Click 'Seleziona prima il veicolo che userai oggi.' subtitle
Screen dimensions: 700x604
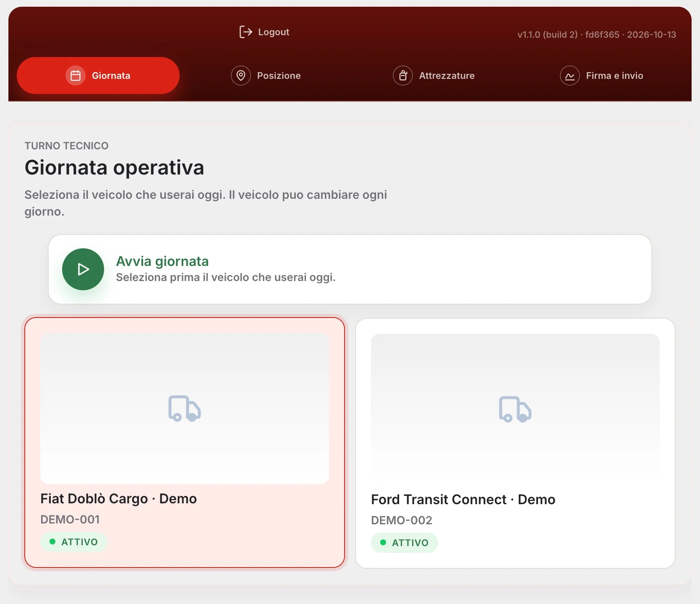[x=226, y=277]
